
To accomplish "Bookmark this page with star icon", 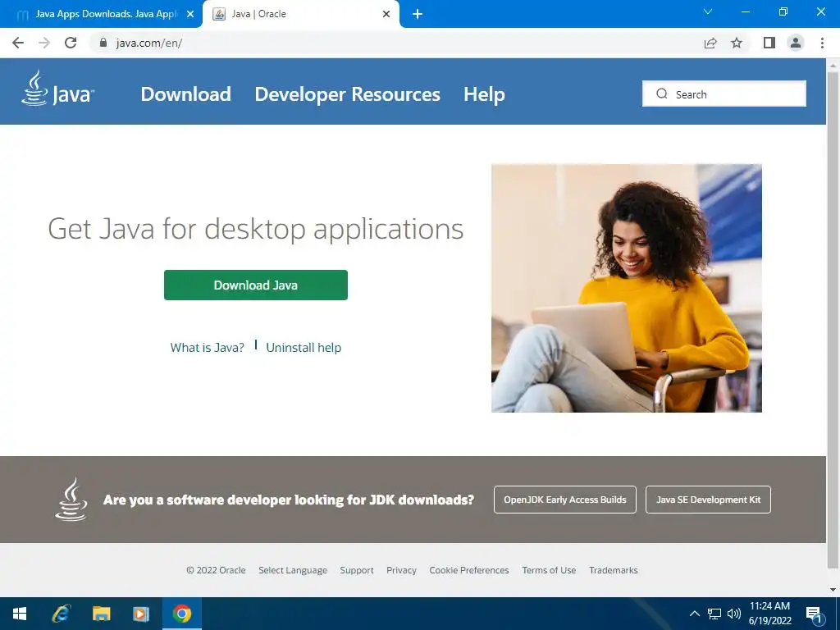I will pos(737,43).
